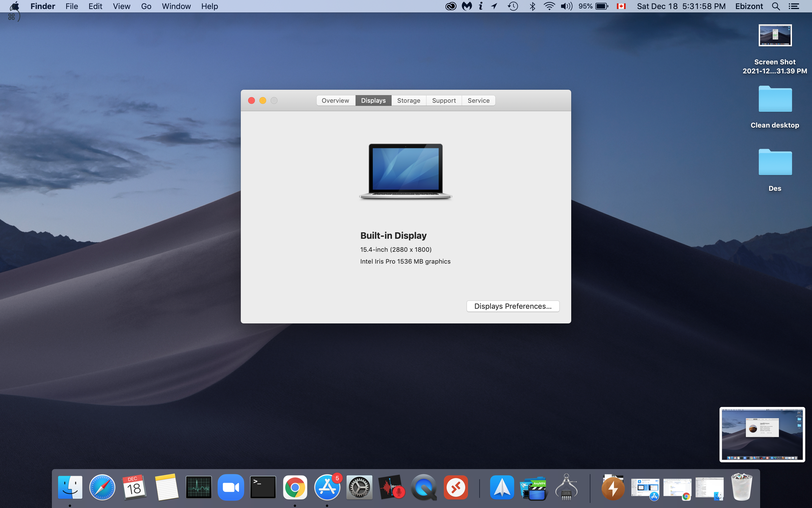Open the minimized Finder window in Dock
The height and width of the screenshot is (508, 812).
(x=710, y=489)
